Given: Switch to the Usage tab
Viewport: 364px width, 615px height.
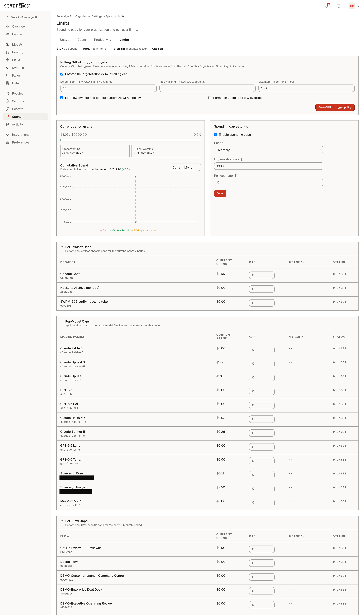Looking at the screenshot, I should pyautogui.click(x=64, y=40).
